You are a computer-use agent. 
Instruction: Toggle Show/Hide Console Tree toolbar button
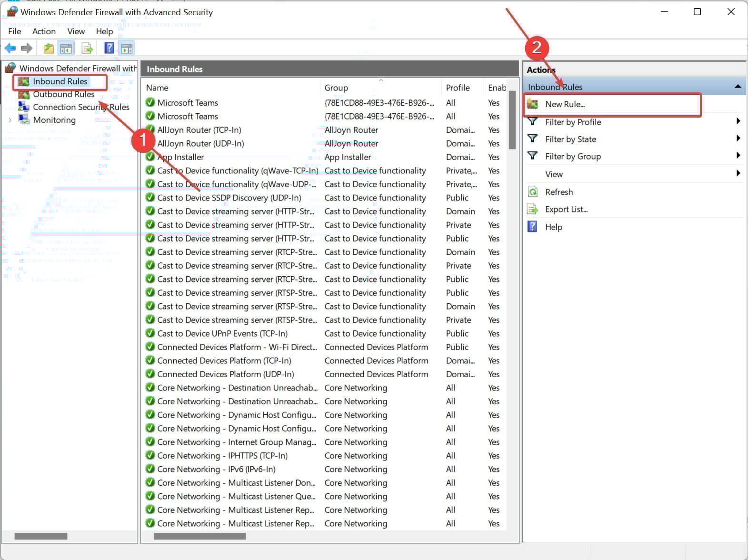point(66,48)
